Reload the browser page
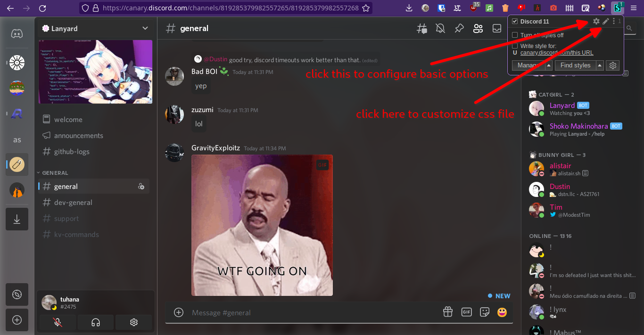This screenshot has width=644, height=335. coord(42,8)
